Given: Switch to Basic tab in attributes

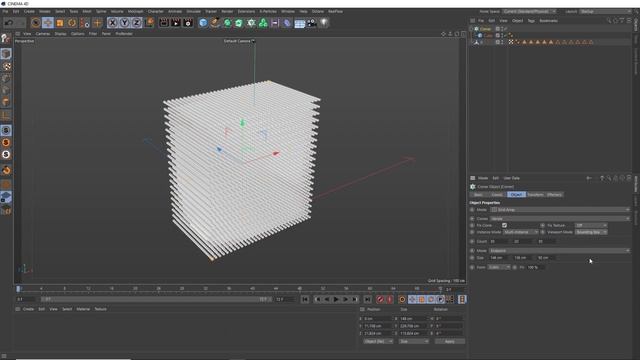Looking at the screenshot, I should (x=478, y=195).
